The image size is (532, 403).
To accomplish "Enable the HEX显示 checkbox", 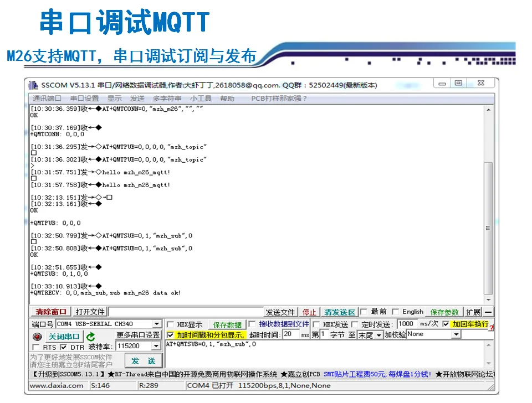I will [x=170, y=324].
